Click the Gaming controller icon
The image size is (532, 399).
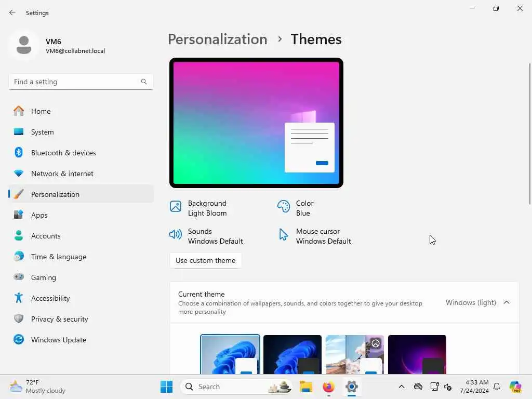(x=19, y=277)
